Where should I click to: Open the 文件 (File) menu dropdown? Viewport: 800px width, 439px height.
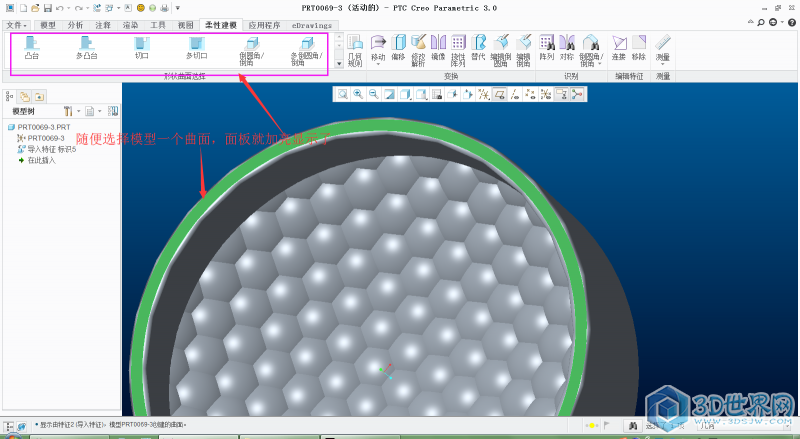coord(17,25)
